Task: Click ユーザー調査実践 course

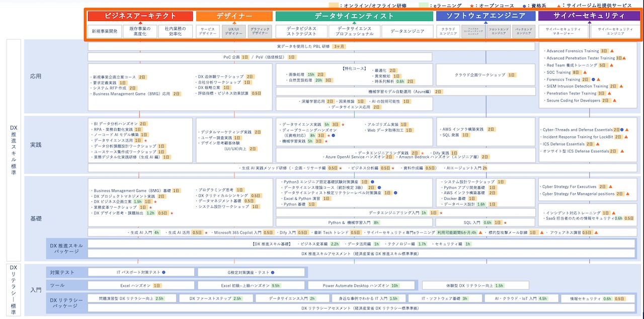Action: pos(215,138)
